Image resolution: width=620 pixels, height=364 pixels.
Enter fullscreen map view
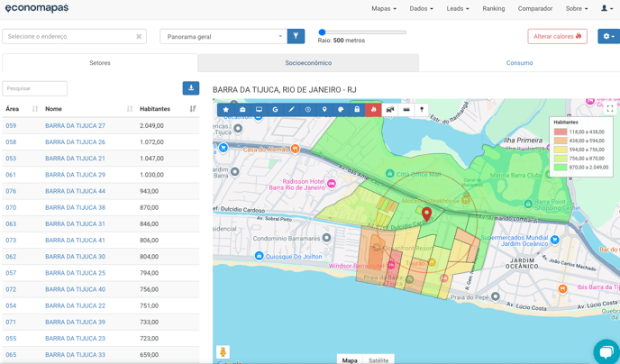pyautogui.click(x=610, y=109)
